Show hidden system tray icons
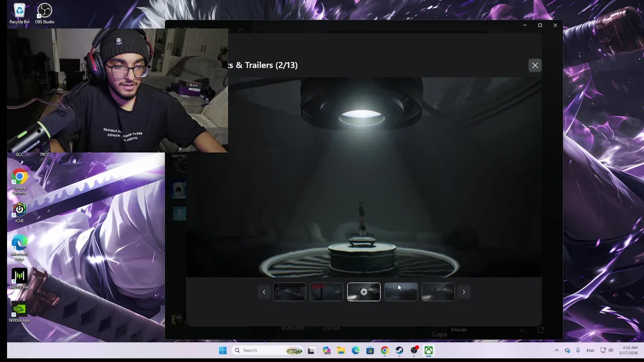 coord(556,350)
